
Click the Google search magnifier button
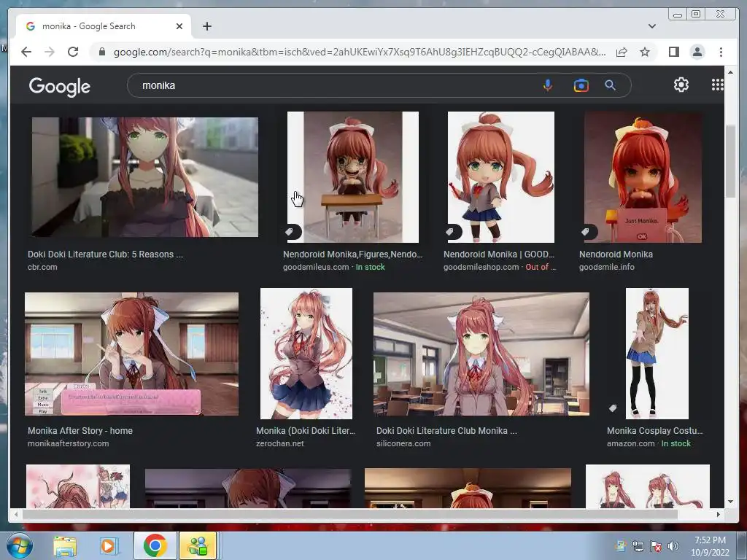tap(611, 85)
